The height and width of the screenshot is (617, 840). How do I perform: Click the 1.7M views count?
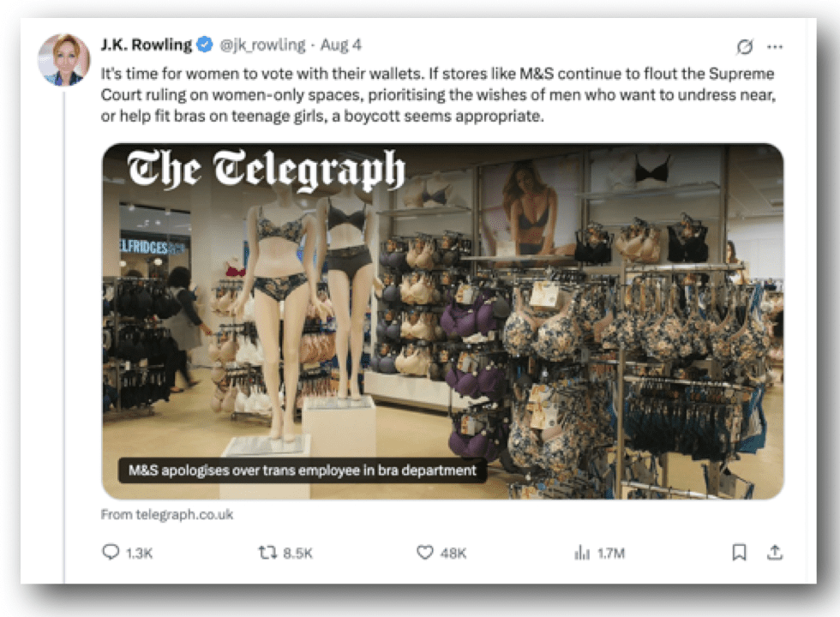[611, 554]
